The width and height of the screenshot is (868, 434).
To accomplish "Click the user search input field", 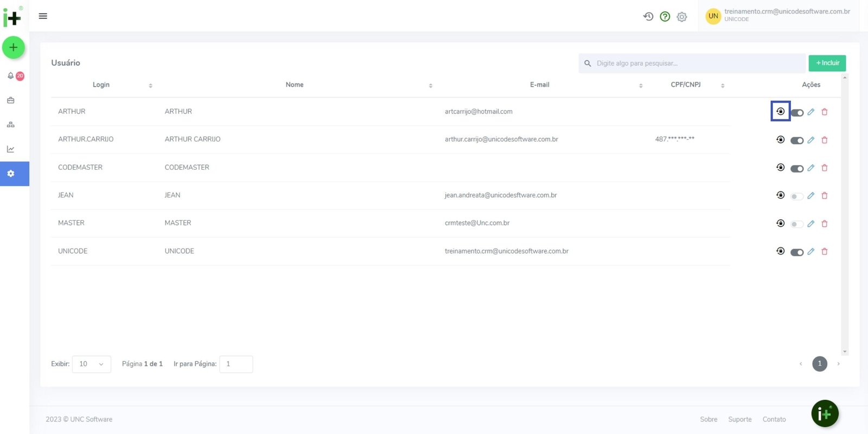I will (694, 63).
